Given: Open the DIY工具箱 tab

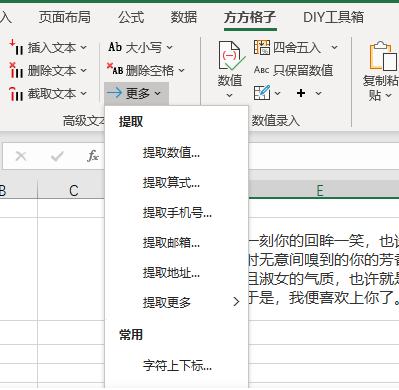Looking at the screenshot, I should click(x=333, y=17).
